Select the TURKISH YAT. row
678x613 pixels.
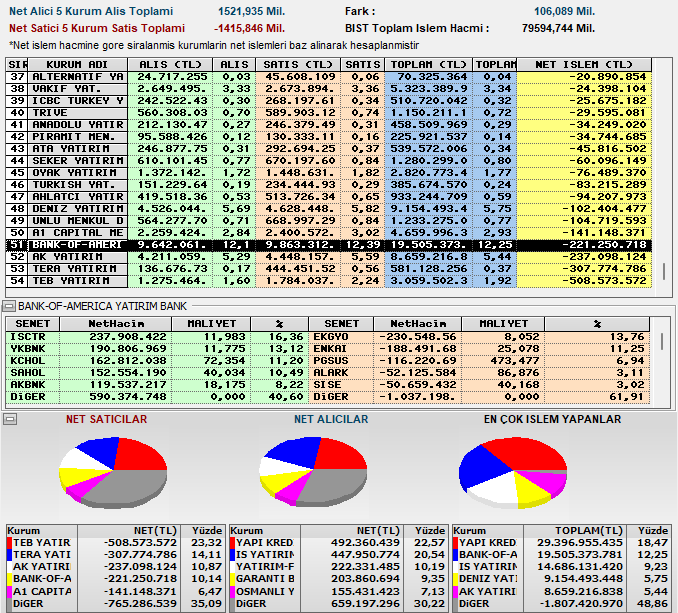[329, 185]
